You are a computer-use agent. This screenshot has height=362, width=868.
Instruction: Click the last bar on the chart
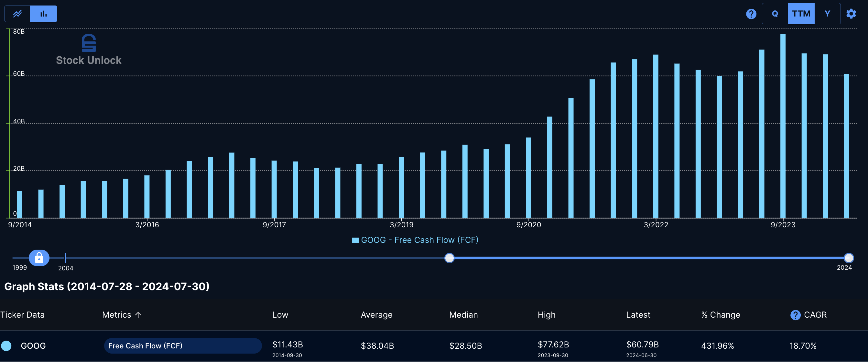[x=846, y=146]
